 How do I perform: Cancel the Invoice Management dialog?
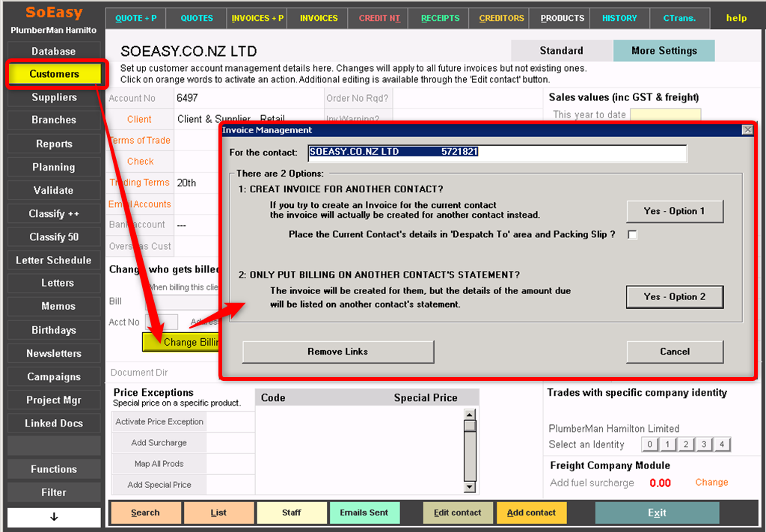[x=675, y=352]
